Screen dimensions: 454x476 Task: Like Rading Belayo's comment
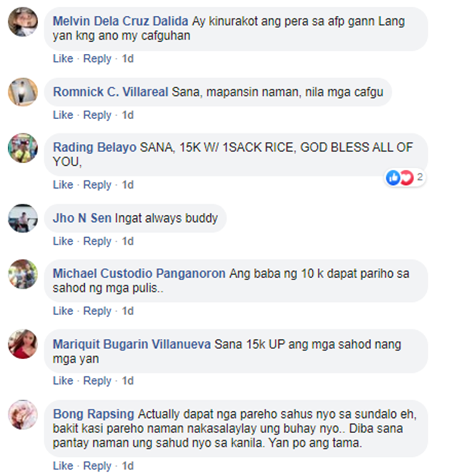pos(63,184)
